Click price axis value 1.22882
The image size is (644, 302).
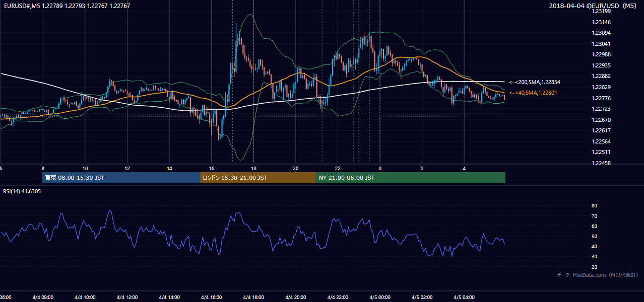click(x=602, y=76)
